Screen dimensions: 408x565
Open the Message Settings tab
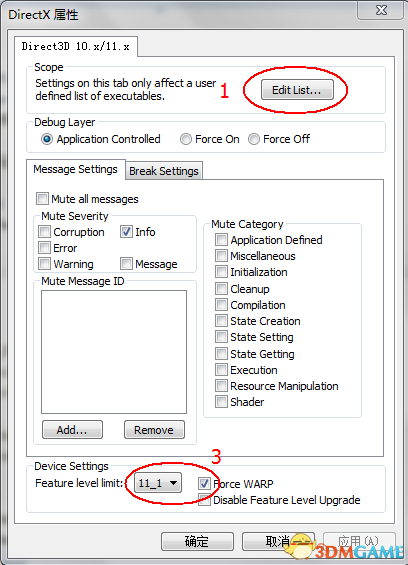(x=75, y=169)
